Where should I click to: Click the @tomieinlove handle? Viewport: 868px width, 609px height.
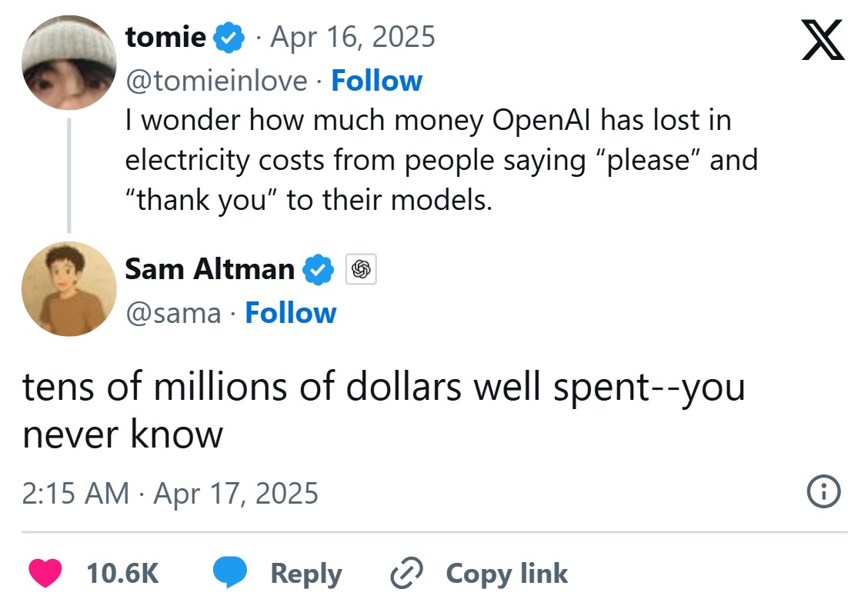pyautogui.click(x=216, y=81)
